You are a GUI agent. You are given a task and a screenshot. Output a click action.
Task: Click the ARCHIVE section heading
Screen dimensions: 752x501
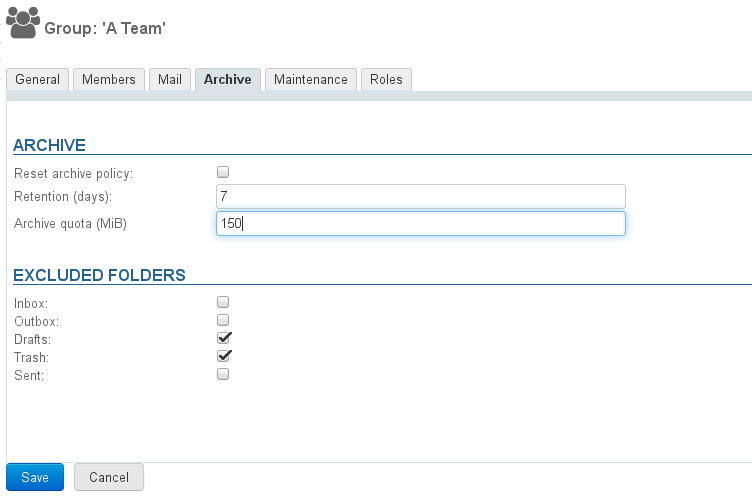click(x=49, y=145)
